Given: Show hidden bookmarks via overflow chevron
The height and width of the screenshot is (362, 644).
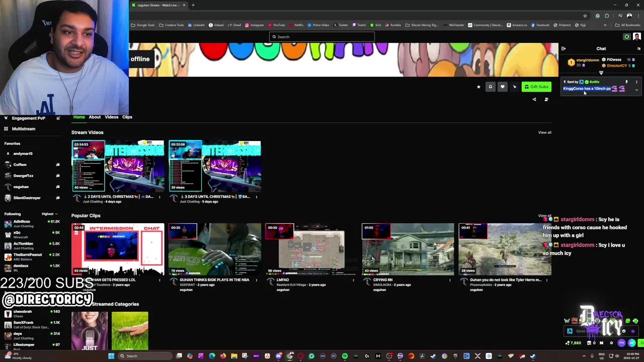Looking at the screenshot, I should (605, 25).
